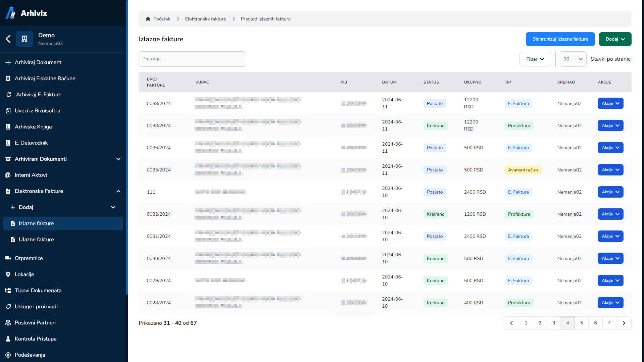This screenshot has height=362, width=644.
Task: Select Ulazne fakture in sidebar
Action: 36,240
